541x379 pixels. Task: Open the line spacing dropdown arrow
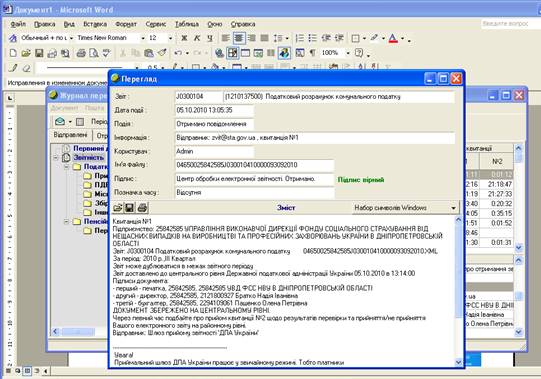tap(287, 38)
